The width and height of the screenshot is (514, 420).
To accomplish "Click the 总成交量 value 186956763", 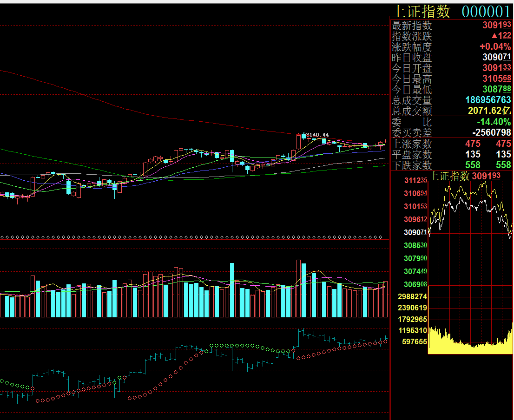I will click(x=488, y=99).
